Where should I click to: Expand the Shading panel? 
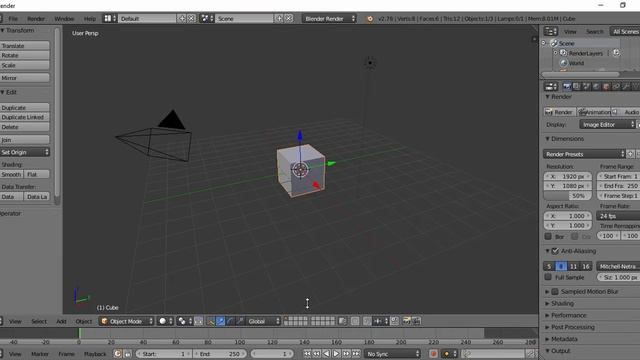pyautogui.click(x=562, y=303)
